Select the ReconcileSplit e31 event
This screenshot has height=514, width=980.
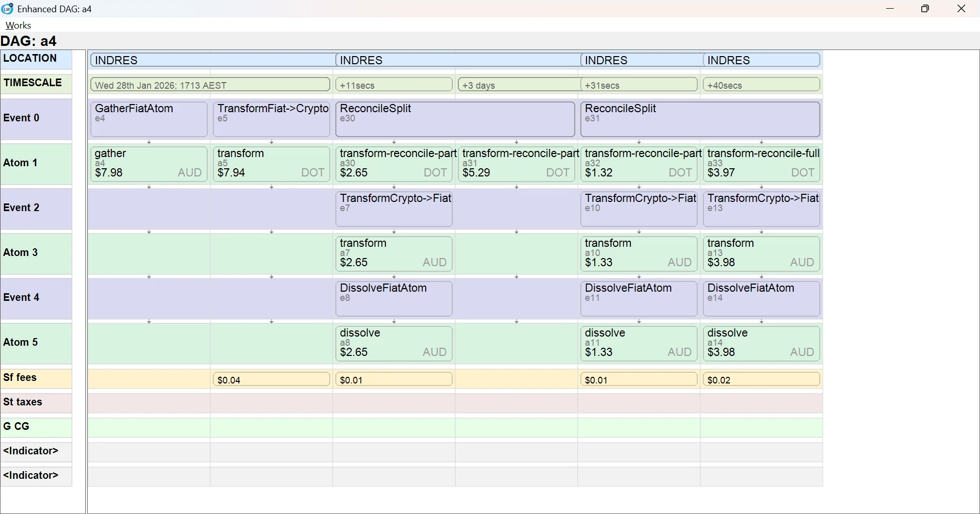[700, 119]
